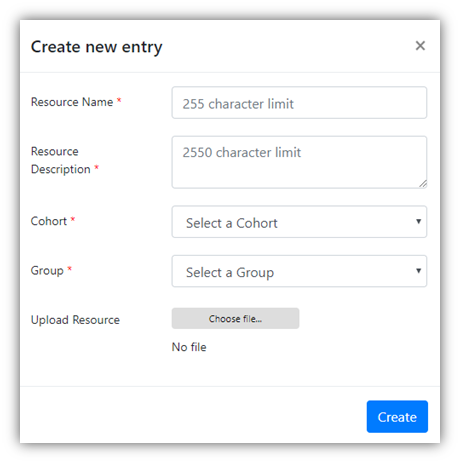Click the Upload Resource label
The height and width of the screenshot is (463, 460).
(75, 320)
